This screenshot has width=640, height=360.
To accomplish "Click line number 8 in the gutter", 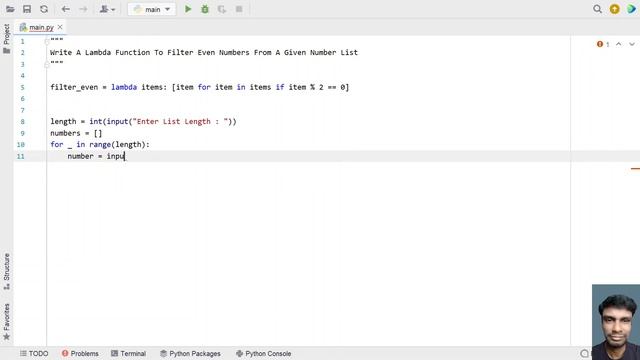I will click(x=22, y=122).
